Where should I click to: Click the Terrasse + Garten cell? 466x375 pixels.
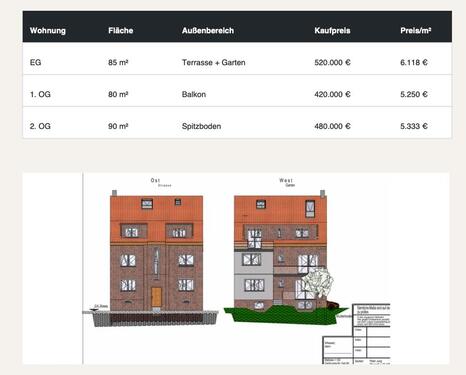tap(214, 62)
